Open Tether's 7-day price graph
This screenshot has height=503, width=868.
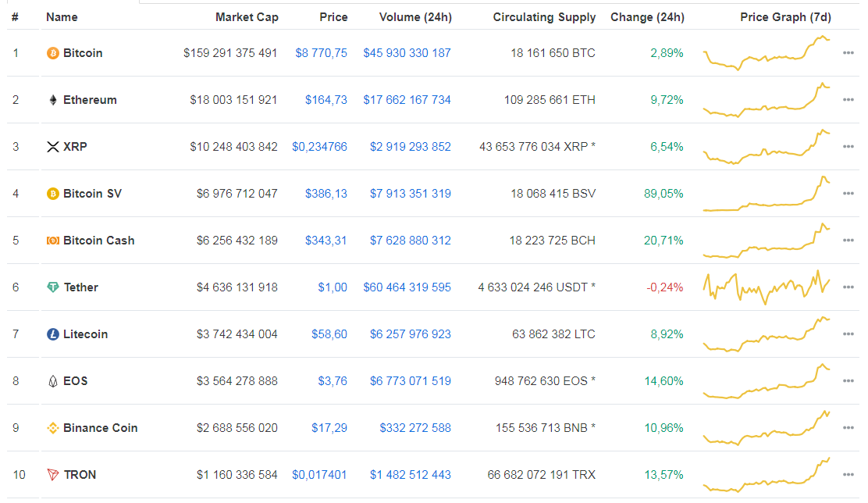pyautogui.click(x=767, y=287)
